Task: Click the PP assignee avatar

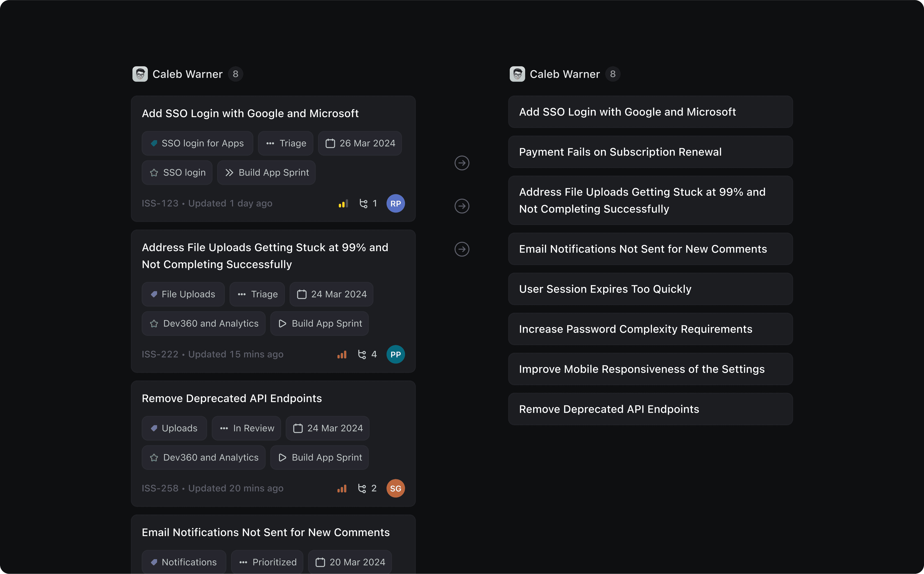Action: (x=396, y=354)
